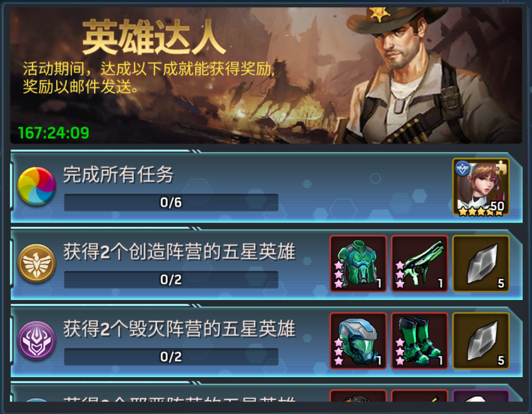Tap the rainbow swirl all-tasks icon
532x414 pixels.
[36, 186]
